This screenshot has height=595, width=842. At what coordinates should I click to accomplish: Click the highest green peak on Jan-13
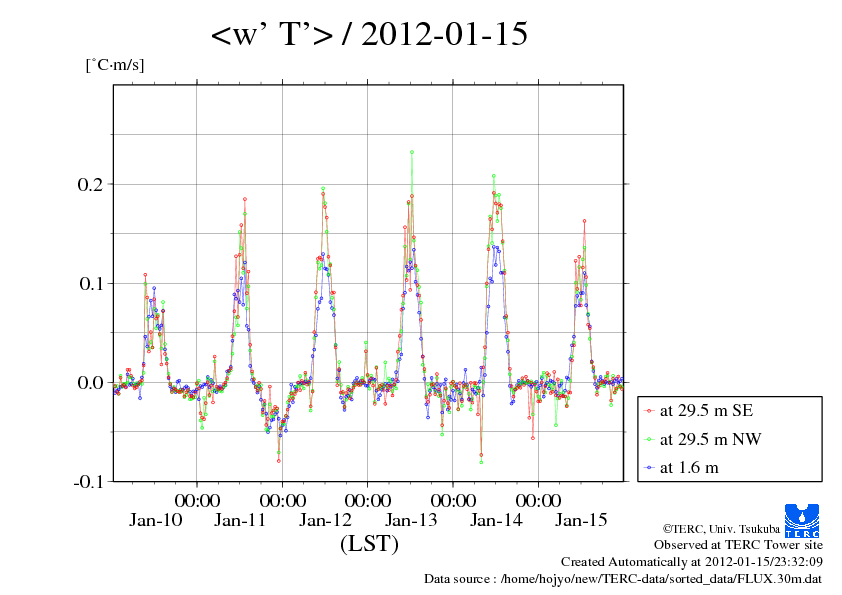tap(412, 152)
